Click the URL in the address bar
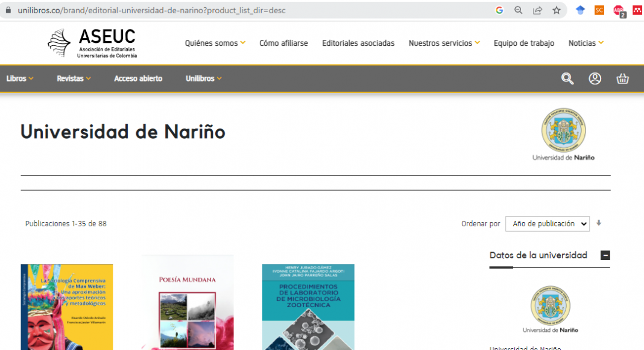Image resolution: width=644 pixels, height=350 pixels. pos(151,10)
